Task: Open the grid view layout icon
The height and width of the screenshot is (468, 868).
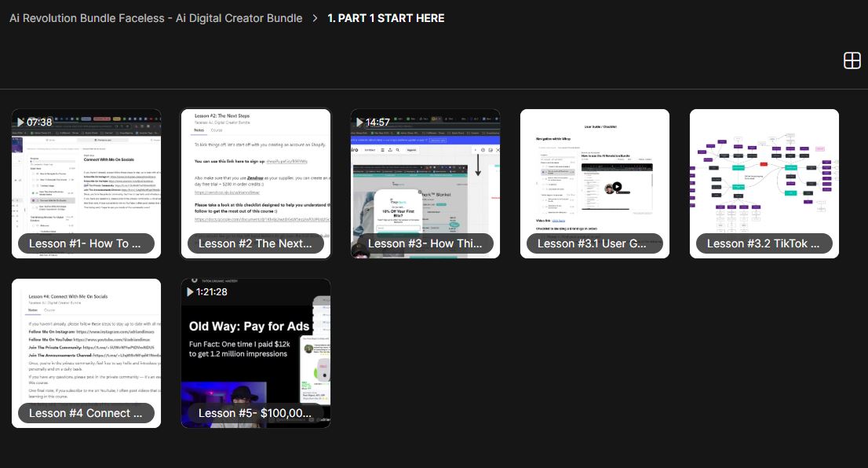Action: click(x=852, y=60)
